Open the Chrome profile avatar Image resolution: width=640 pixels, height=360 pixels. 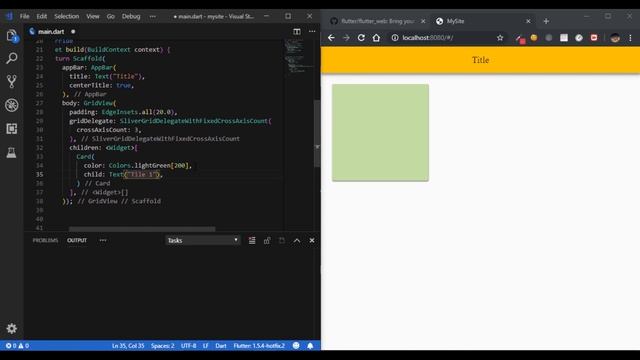615,38
